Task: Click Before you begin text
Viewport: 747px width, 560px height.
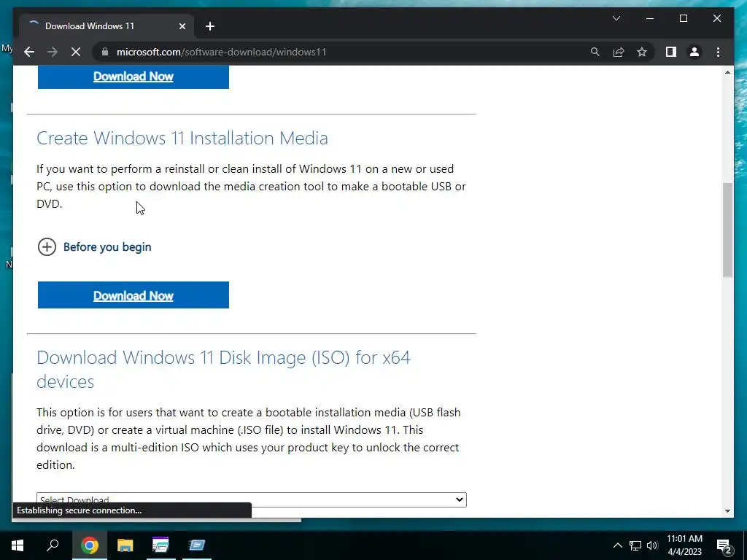Action: point(107,246)
